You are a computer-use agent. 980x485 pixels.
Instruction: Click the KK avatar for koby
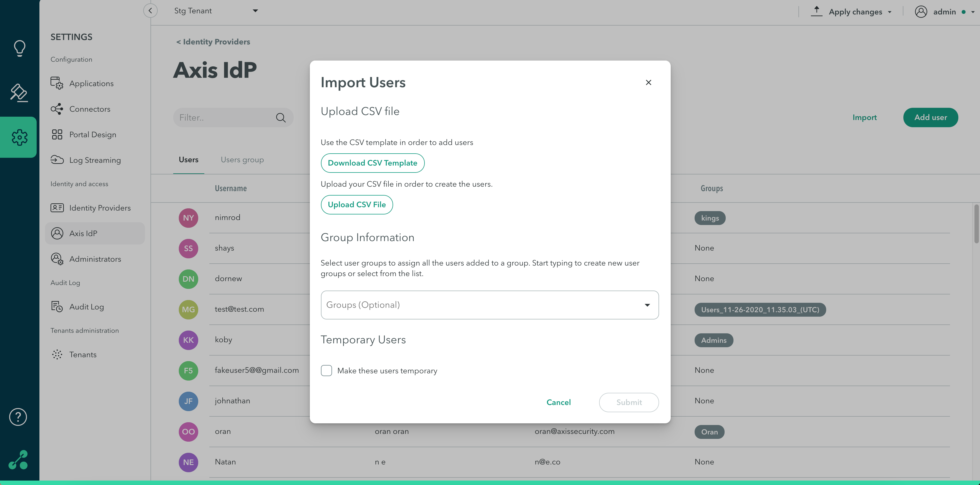(x=188, y=340)
